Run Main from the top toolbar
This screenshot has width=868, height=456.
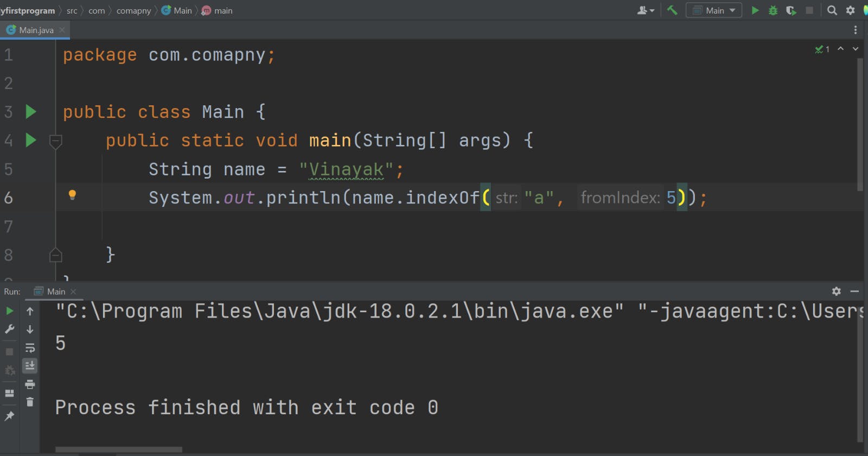coord(755,10)
